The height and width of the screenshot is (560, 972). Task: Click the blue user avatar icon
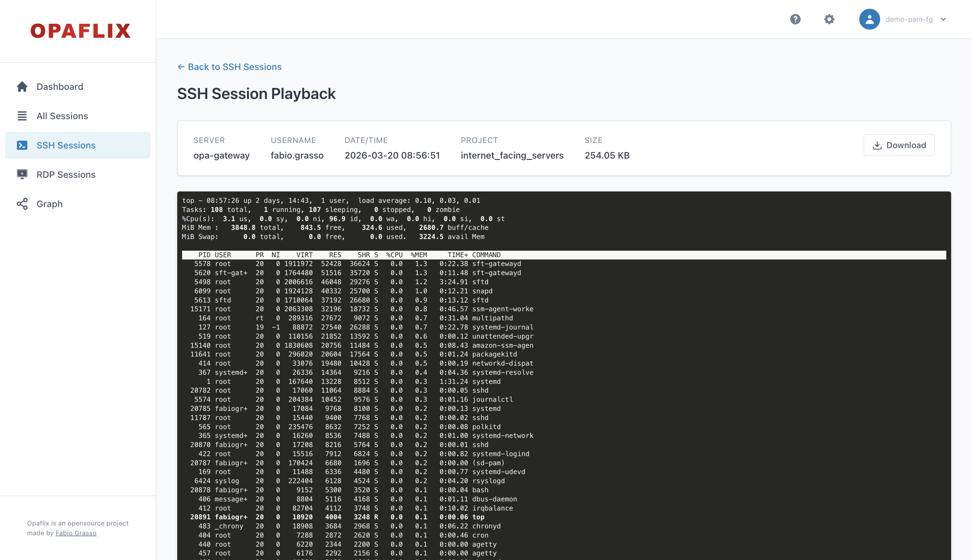click(x=870, y=19)
